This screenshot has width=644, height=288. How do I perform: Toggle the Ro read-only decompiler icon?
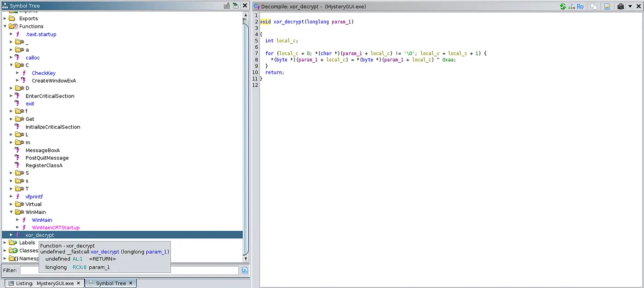click(x=581, y=6)
